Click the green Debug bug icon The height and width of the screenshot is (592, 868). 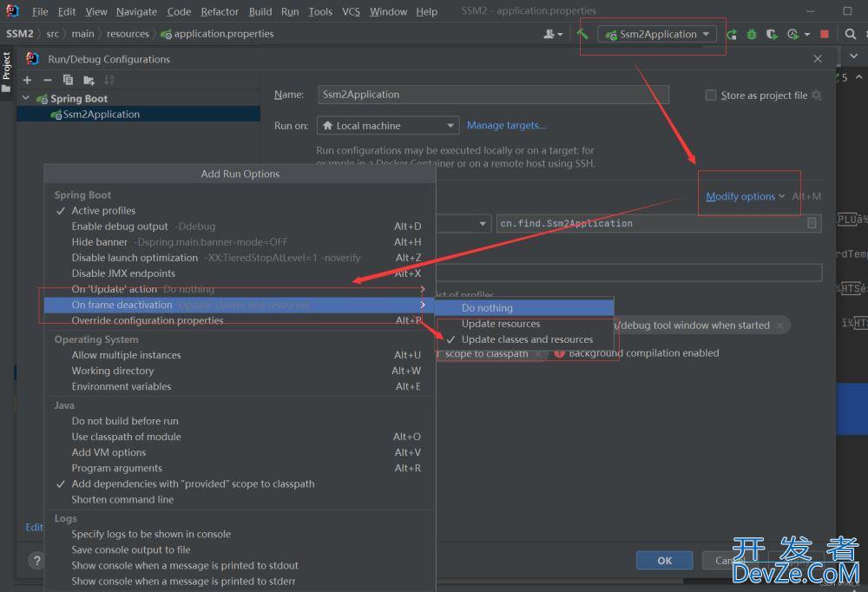click(751, 35)
